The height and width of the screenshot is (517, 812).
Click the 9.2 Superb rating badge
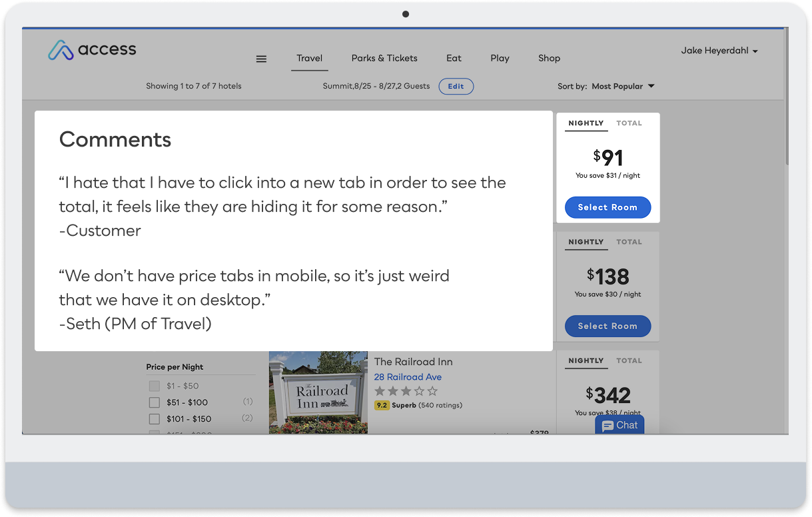[382, 405]
